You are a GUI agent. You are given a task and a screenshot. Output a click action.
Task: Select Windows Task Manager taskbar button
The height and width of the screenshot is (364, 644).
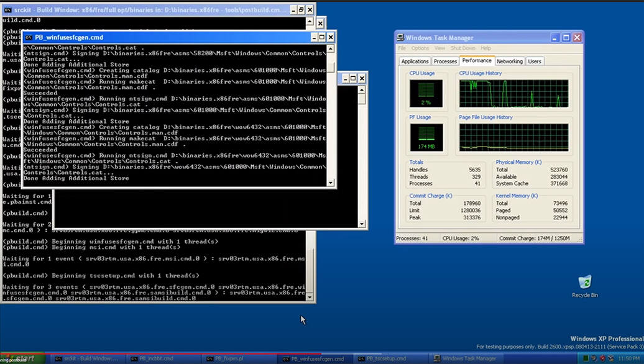click(x=466, y=358)
